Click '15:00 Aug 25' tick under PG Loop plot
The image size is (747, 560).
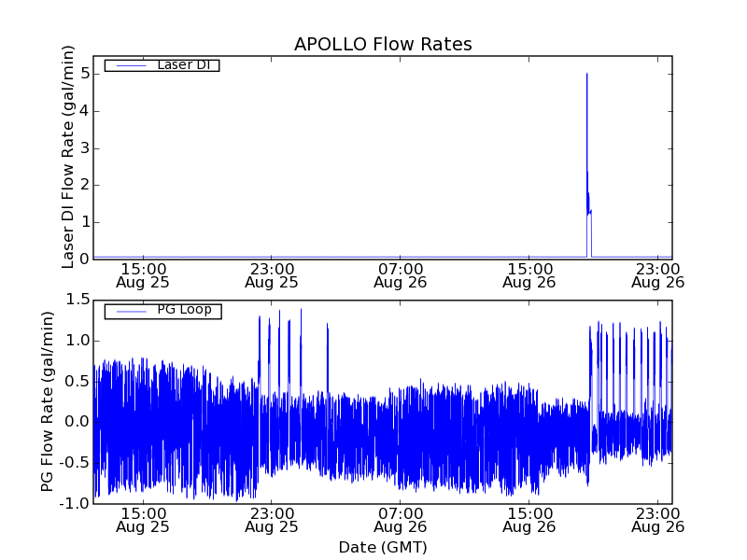pos(143,520)
